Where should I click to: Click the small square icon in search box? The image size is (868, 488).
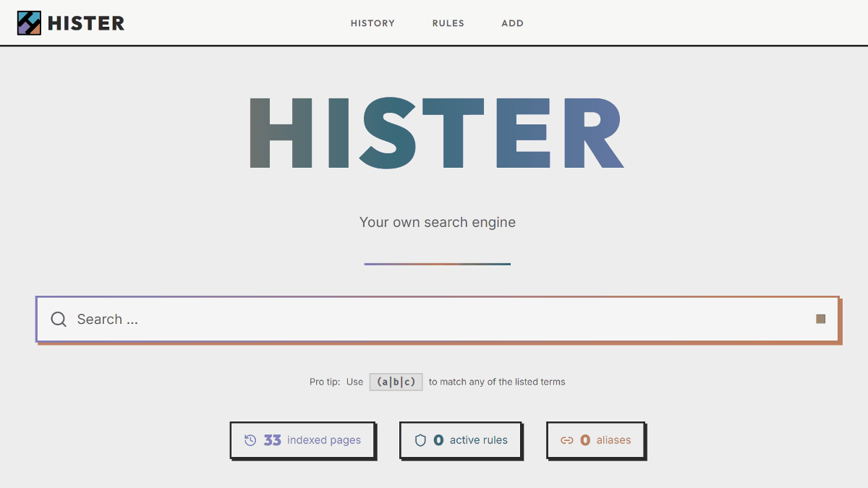click(x=820, y=319)
